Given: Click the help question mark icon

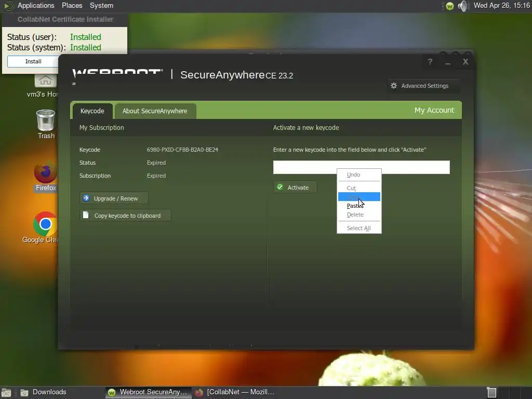Looking at the screenshot, I should tap(430, 62).
